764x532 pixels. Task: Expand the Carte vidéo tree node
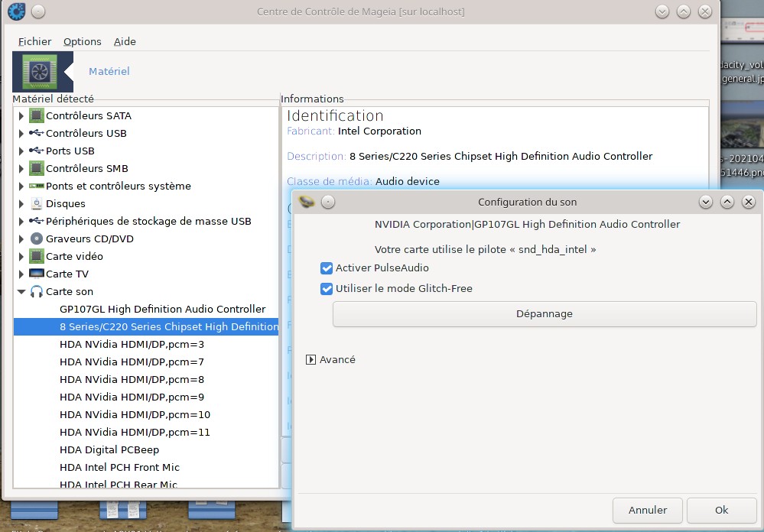21,256
